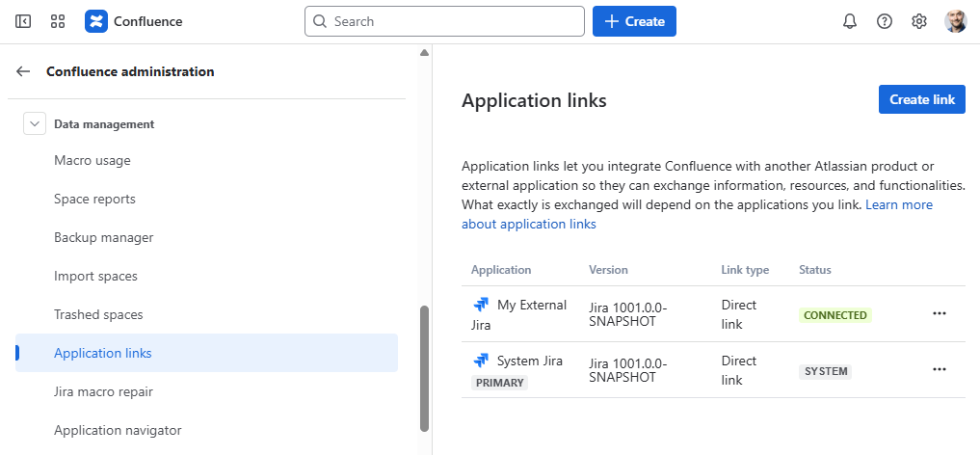Open the settings gear icon
The image size is (980, 455).
(x=918, y=21)
